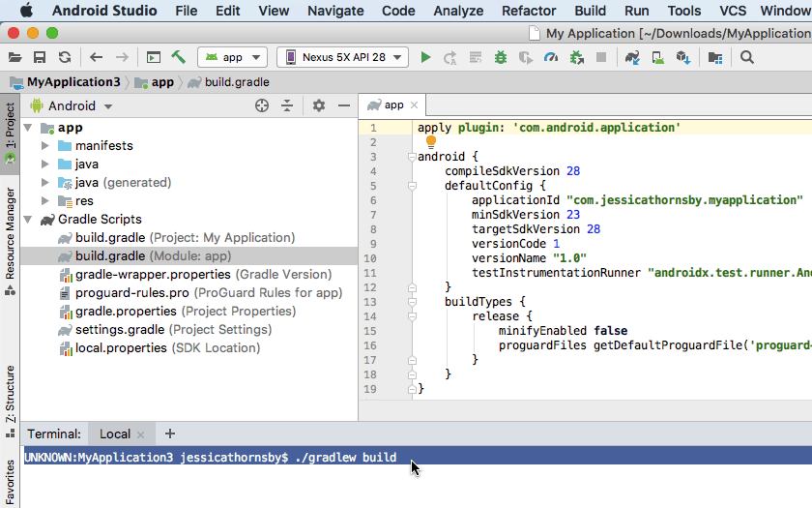Toggle the Resource Manager tool window
Viewport: 812px width, 508px height.
click(10, 241)
